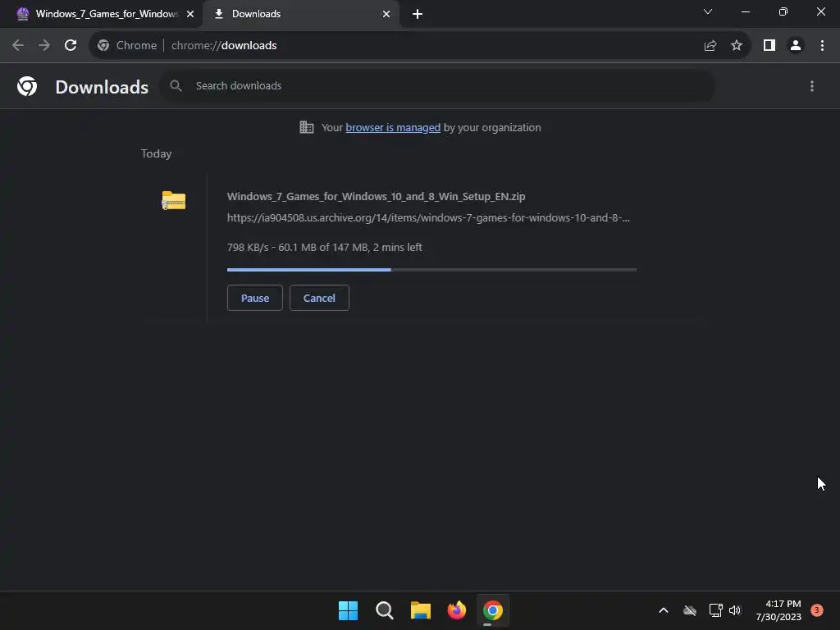Open the archive.org download source URL
Viewport: 840px width, 630px height.
tap(428, 218)
